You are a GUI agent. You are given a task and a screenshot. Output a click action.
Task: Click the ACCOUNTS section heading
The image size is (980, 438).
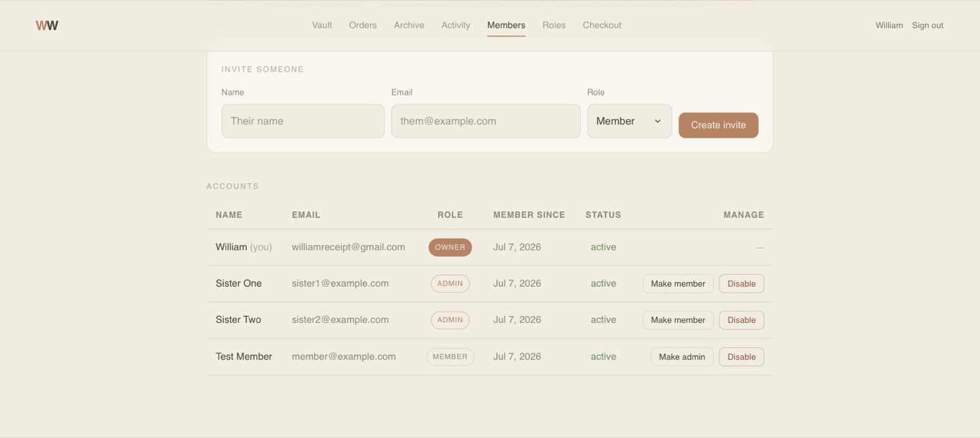(233, 186)
